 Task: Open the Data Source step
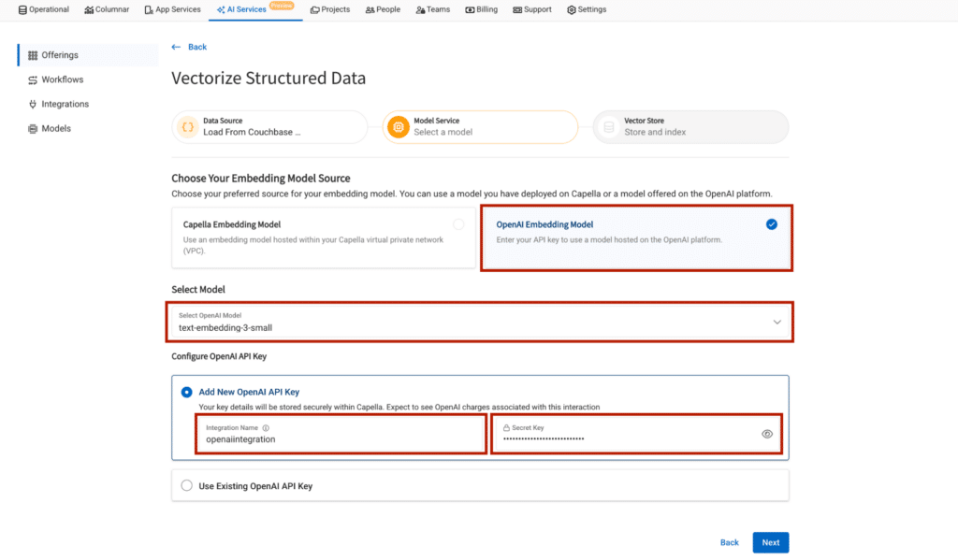269,127
